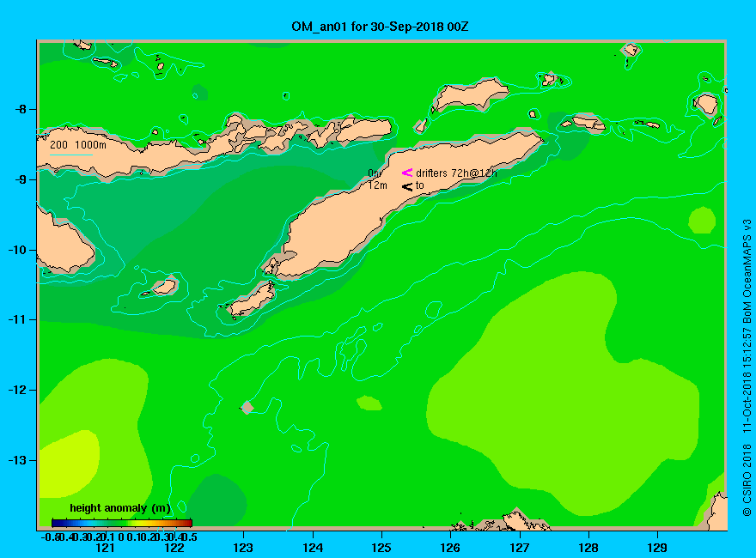
Task: Click the '200 1000m' bathymetry contour label
Action: click(x=78, y=144)
